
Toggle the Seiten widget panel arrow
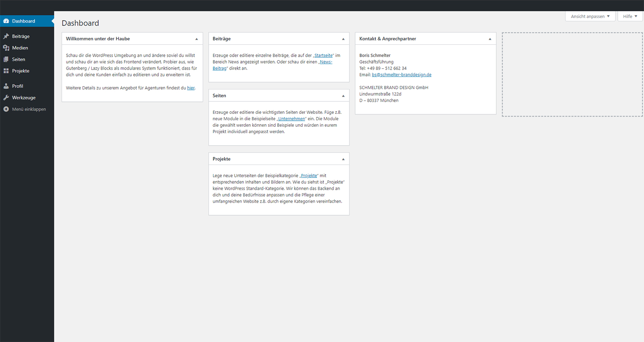[x=343, y=95]
